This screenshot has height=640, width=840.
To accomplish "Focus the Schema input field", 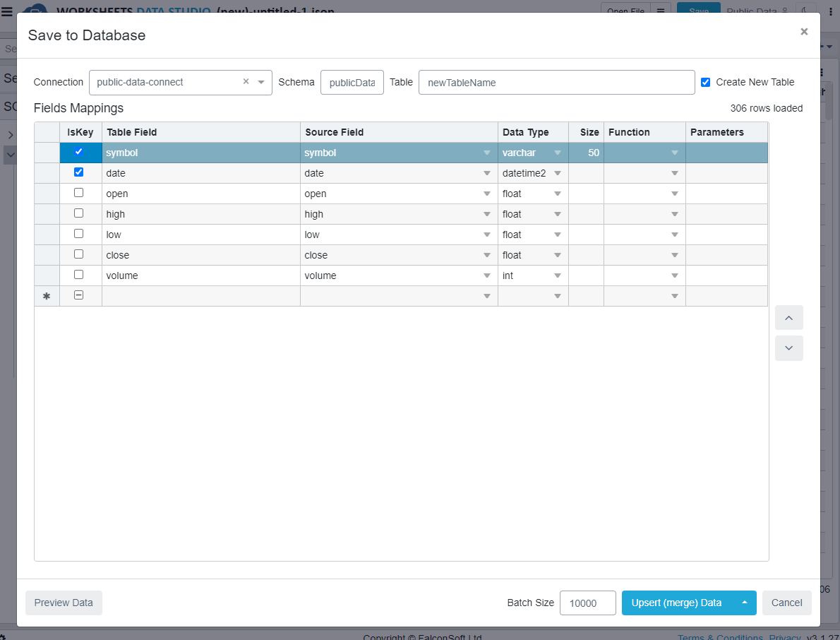I will pos(352,83).
